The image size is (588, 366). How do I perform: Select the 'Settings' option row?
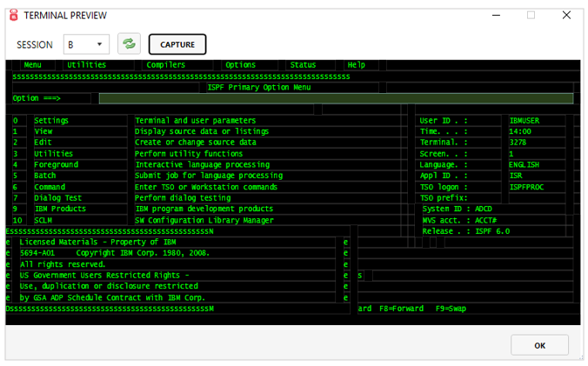pyautogui.click(x=51, y=121)
